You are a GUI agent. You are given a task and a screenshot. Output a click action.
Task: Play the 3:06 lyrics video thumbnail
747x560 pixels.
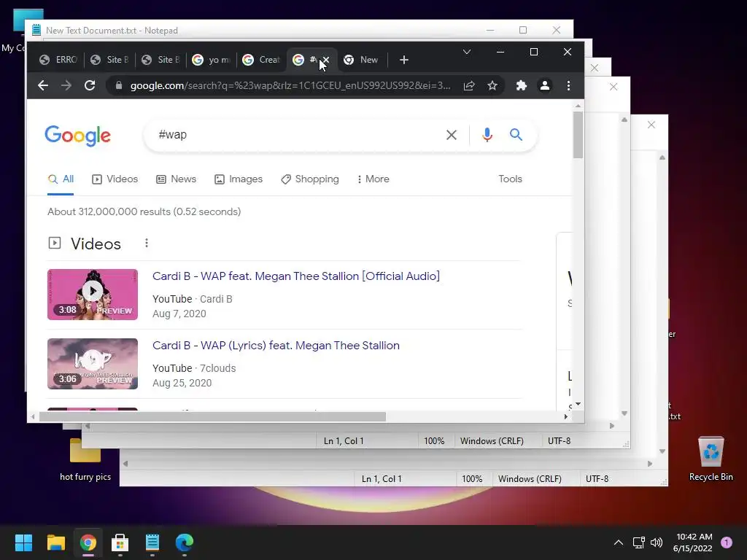click(93, 364)
